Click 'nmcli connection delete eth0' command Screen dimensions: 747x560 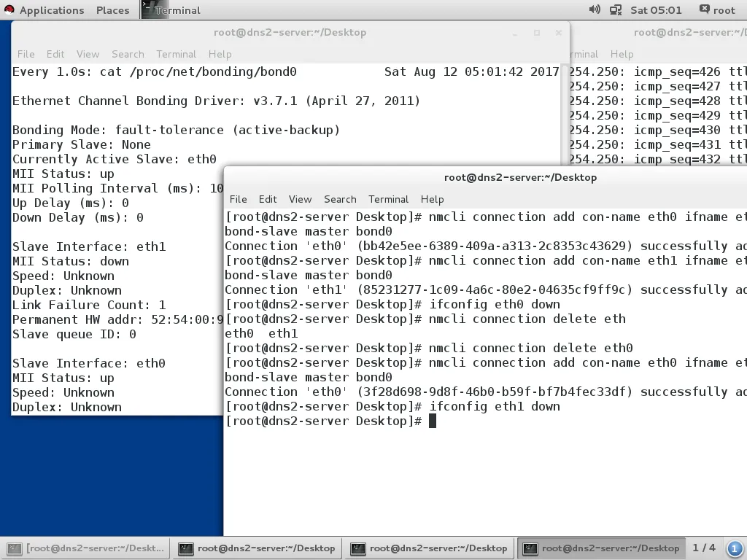click(531, 348)
